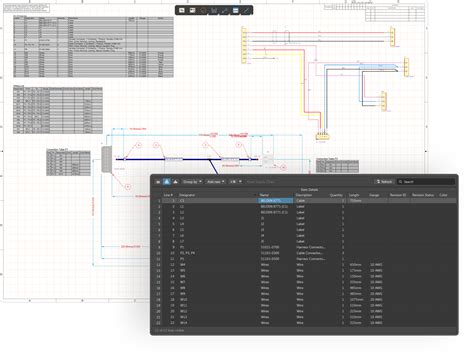474x361 pixels.
Task: Select the C1 designator cell
Action: [x=217, y=201]
